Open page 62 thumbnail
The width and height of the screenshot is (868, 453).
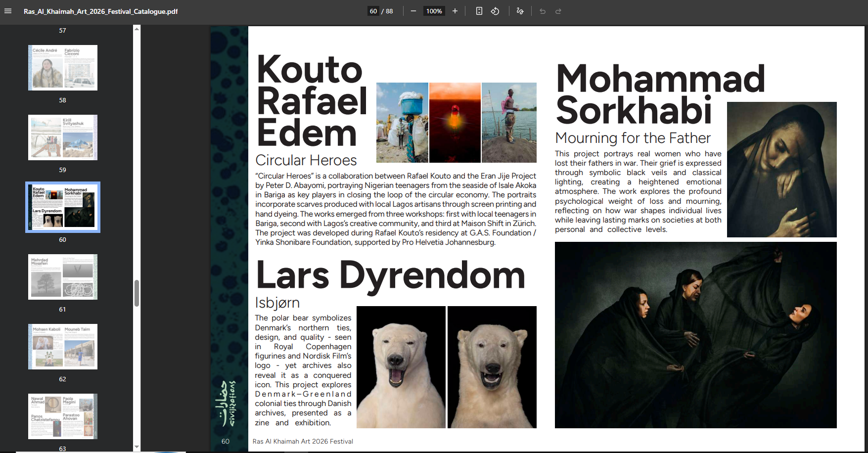tap(63, 347)
